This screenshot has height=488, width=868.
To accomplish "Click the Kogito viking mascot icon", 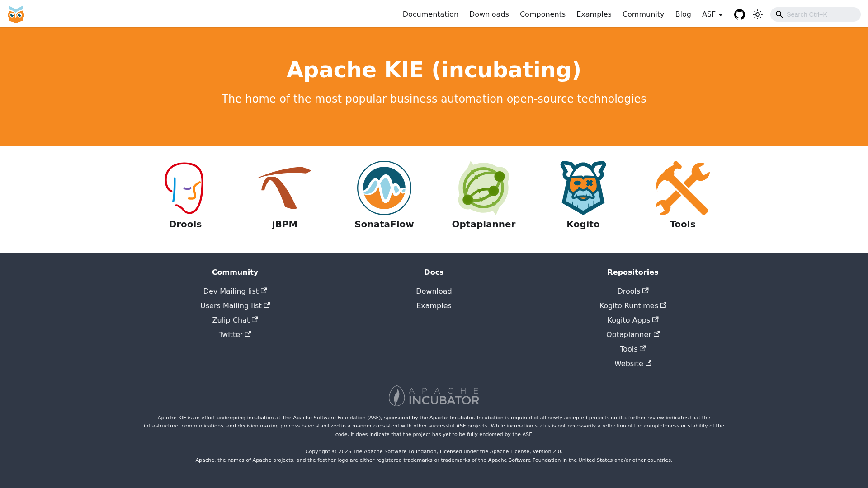I will point(583,188).
